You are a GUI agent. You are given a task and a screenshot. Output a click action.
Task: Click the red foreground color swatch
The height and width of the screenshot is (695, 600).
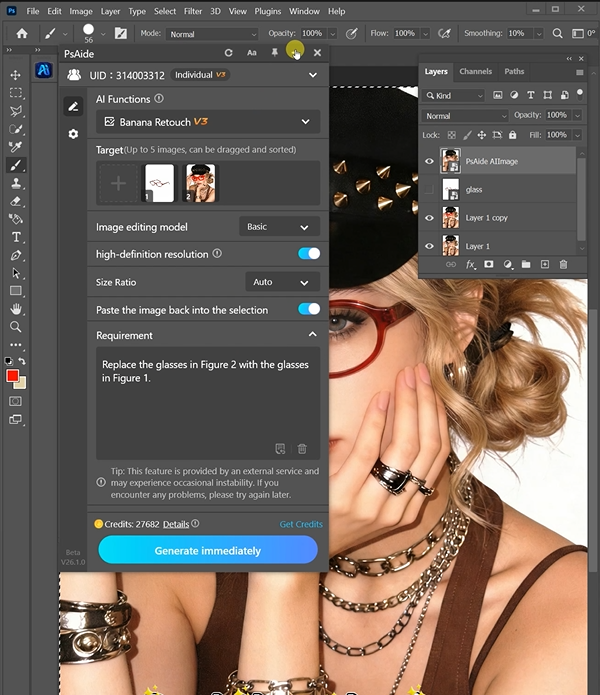(14, 376)
